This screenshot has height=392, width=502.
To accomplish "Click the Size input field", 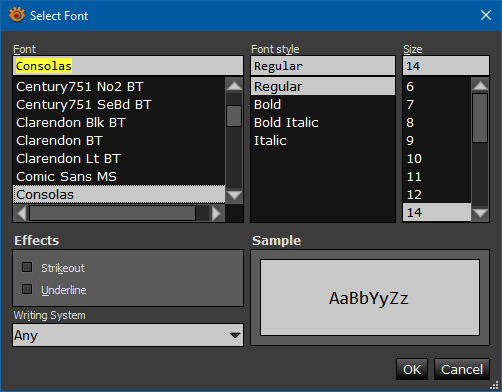I will (446, 66).
